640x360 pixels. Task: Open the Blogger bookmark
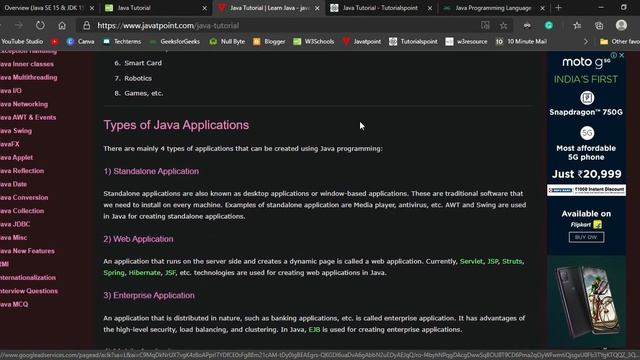tap(269, 42)
